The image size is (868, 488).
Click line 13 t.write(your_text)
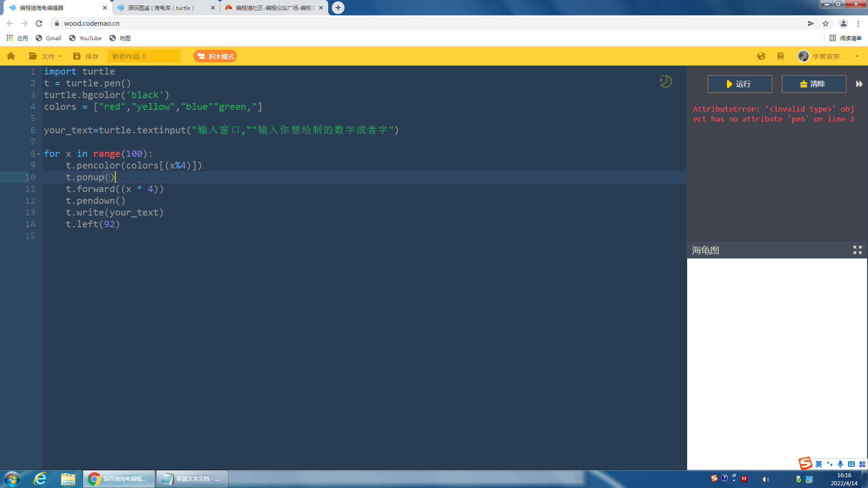click(114, 212)
